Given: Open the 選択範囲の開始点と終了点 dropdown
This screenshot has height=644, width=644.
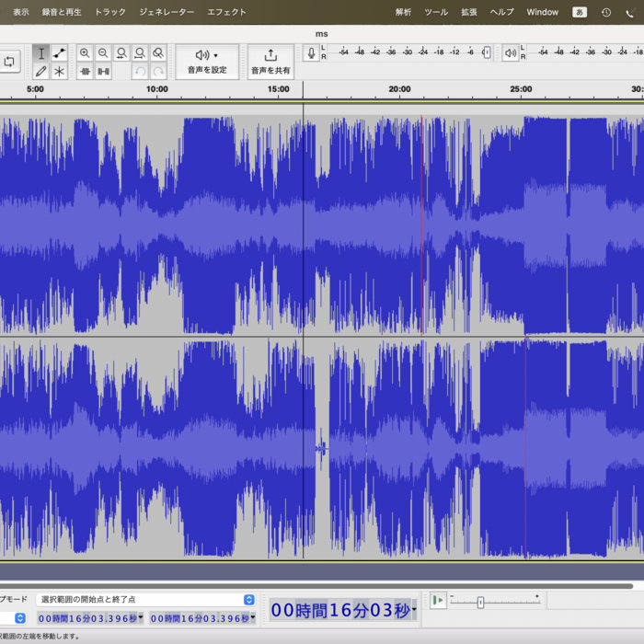Looking at the screenshot, I should pyautogui.click(x=145, y=599).
